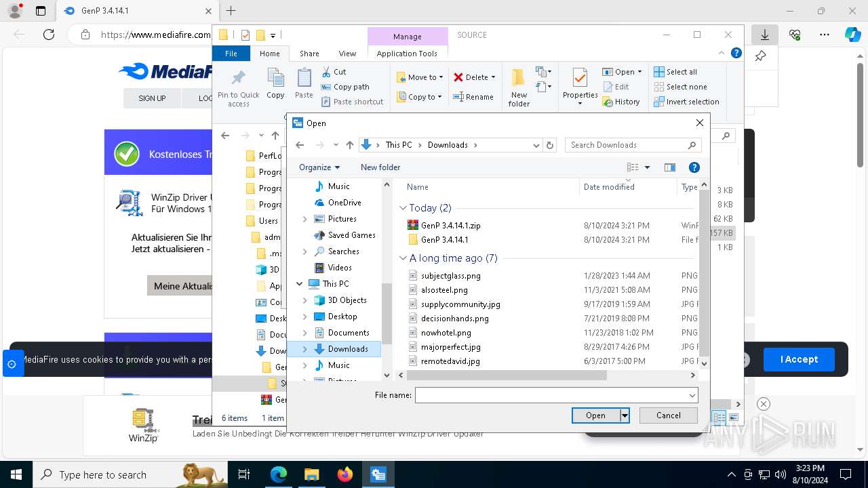Image resolution: width=868 pixels, height=488 pixels.
Task: Click the Open button
Action: [x=596, y=415]
